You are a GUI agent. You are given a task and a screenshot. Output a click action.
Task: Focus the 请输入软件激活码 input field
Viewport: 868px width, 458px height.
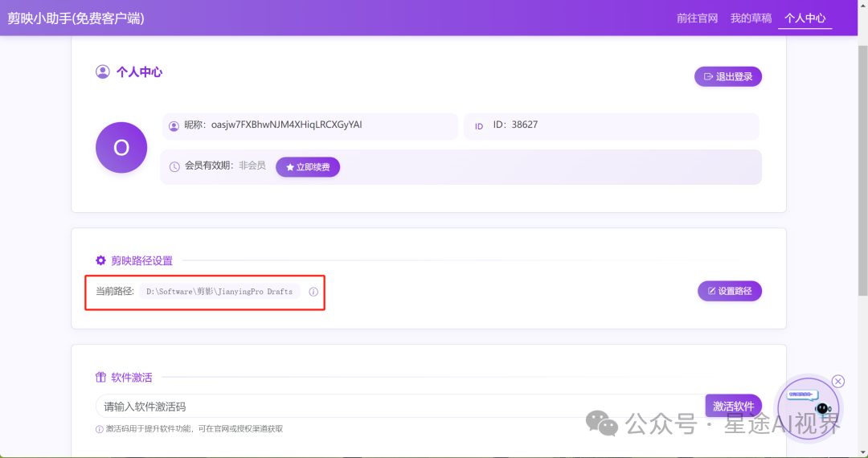click(x=400, y=406)
